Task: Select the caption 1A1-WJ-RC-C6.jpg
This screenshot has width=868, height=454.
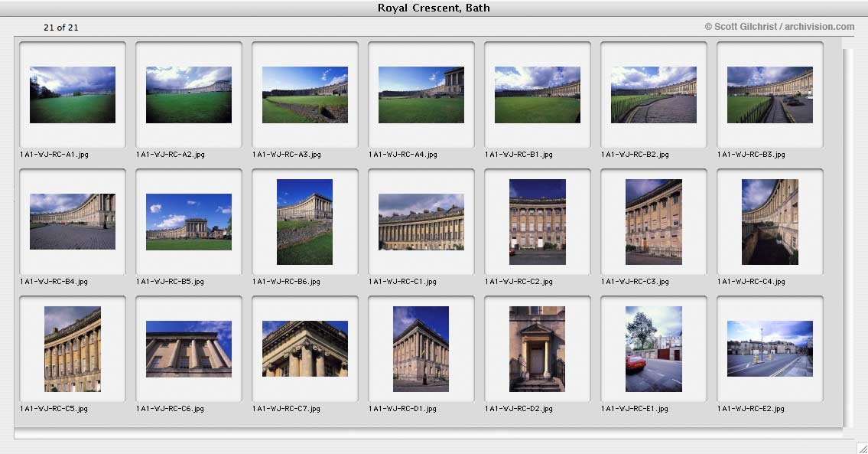Action: [x=170, y=409]
